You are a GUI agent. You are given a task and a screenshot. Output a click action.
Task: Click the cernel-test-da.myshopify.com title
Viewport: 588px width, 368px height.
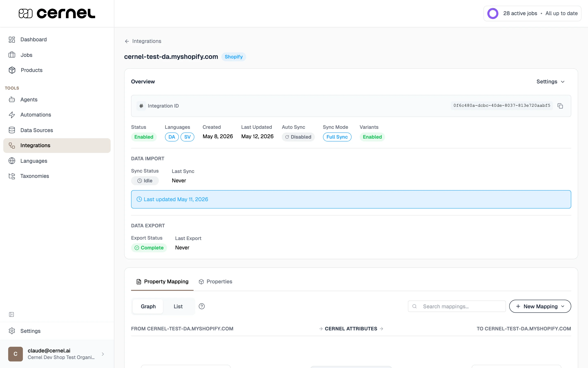[x=171, y=57]
